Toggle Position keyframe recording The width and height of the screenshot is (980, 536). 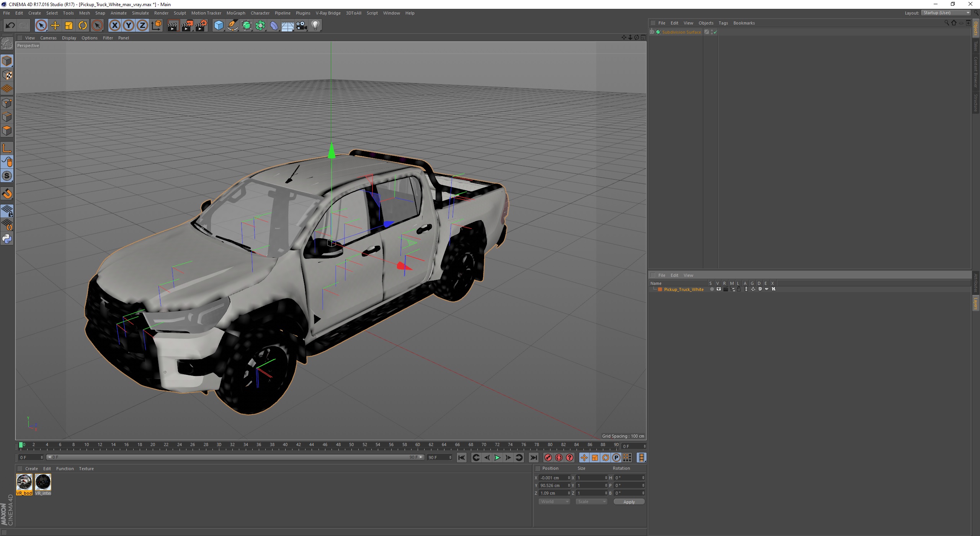click(x=584, y=458)
